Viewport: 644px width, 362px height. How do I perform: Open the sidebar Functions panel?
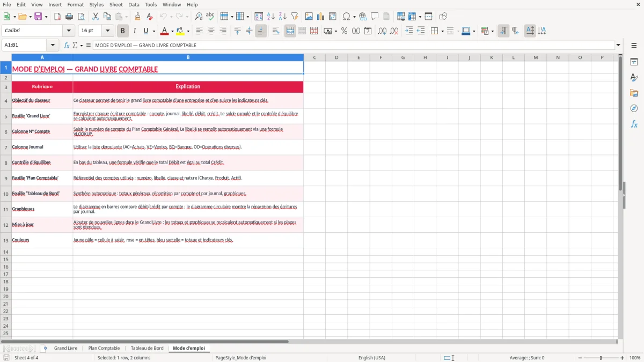point(634,124)
